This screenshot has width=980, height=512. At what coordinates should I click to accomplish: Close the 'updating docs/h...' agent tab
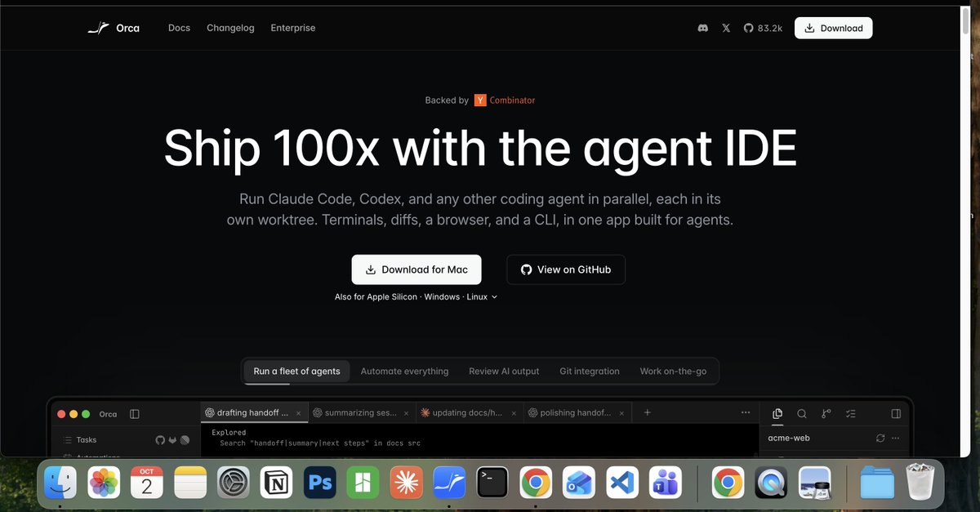point(514,413)
